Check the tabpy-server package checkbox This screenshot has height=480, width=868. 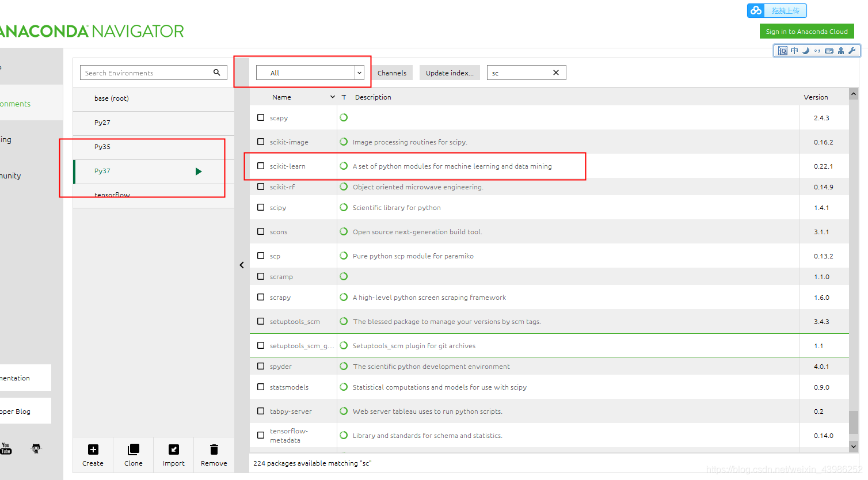[x=261, y=411]
